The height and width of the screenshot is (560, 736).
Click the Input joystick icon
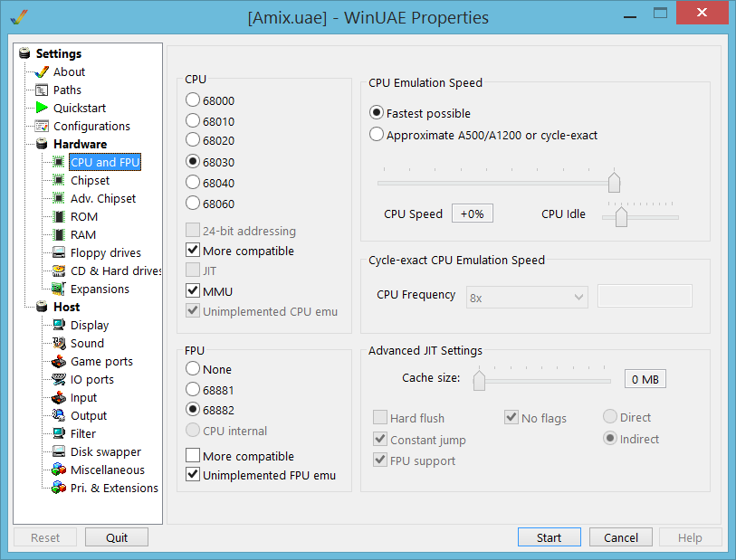pos(59,398)
